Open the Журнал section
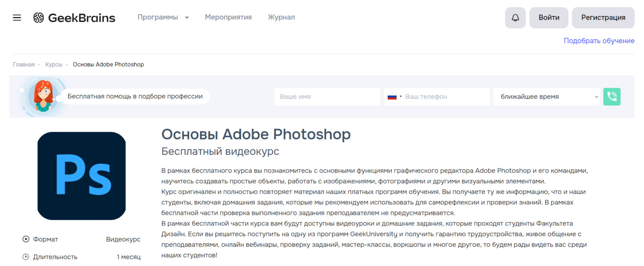The width and height of the screenshot is (644, 266). coord(281,17)
